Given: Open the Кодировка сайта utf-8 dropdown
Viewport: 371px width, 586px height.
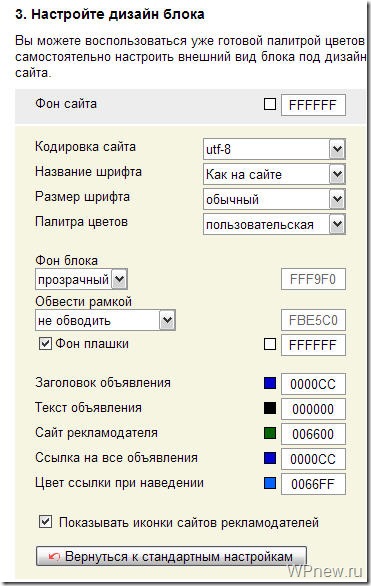Looking at the screenshot, I should pos(274,149).
